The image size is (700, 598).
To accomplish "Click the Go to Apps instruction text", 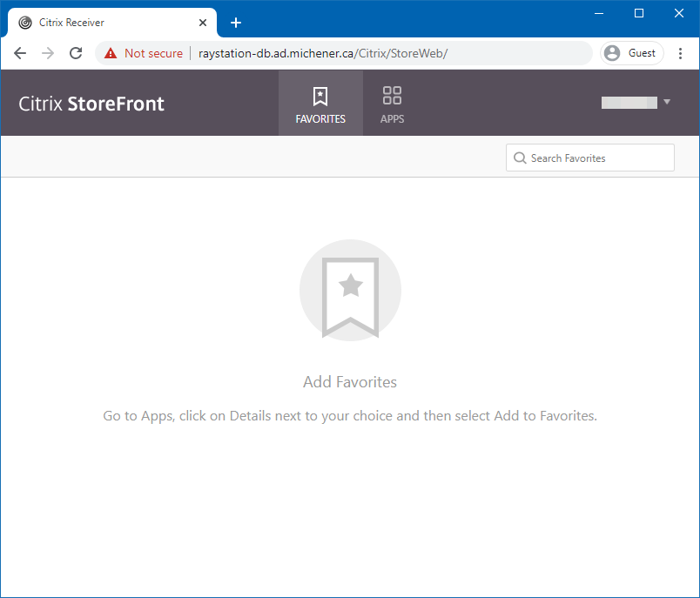I will tap(350, 416).
